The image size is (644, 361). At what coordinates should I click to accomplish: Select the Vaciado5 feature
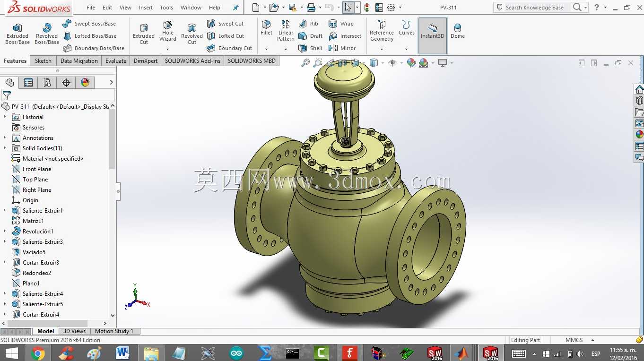[x=29, y=252]
